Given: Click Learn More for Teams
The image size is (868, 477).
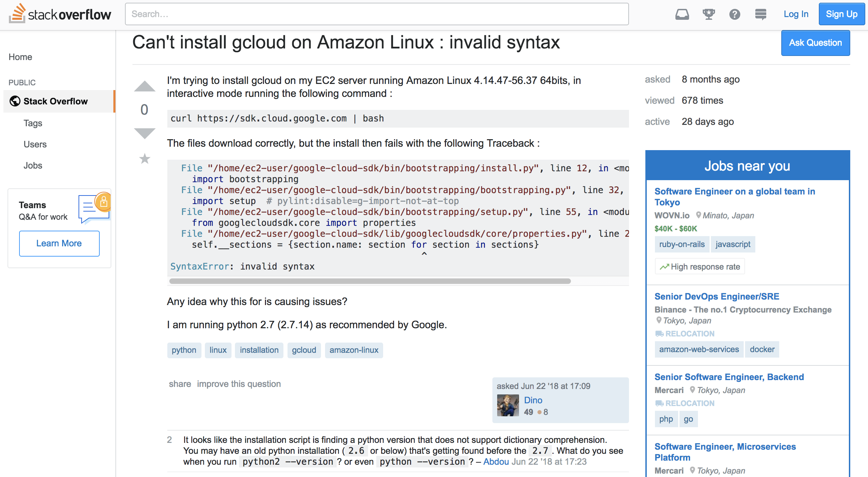Looking at the screenshot, I should click(x=59, y=243).
